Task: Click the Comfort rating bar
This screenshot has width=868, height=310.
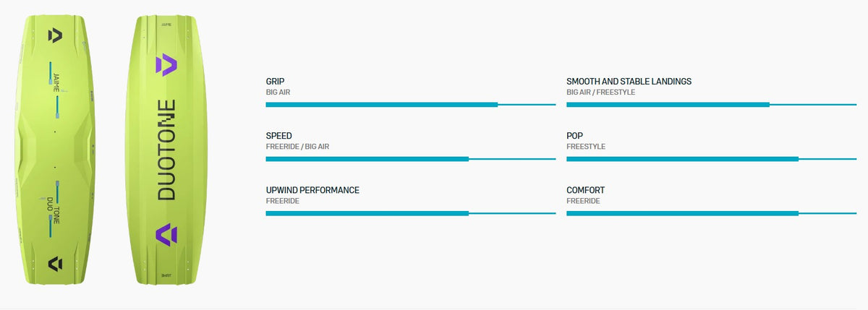Action: click(x=711, y=213)
